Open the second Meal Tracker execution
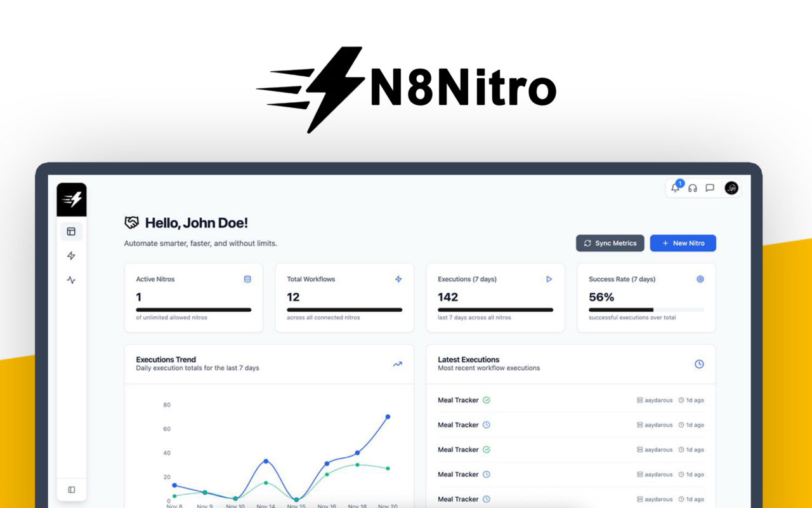 571,425
